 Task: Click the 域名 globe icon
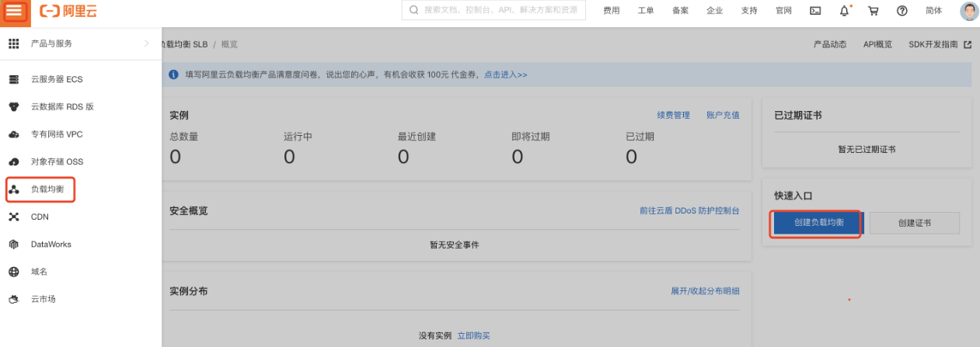(14, 272)
